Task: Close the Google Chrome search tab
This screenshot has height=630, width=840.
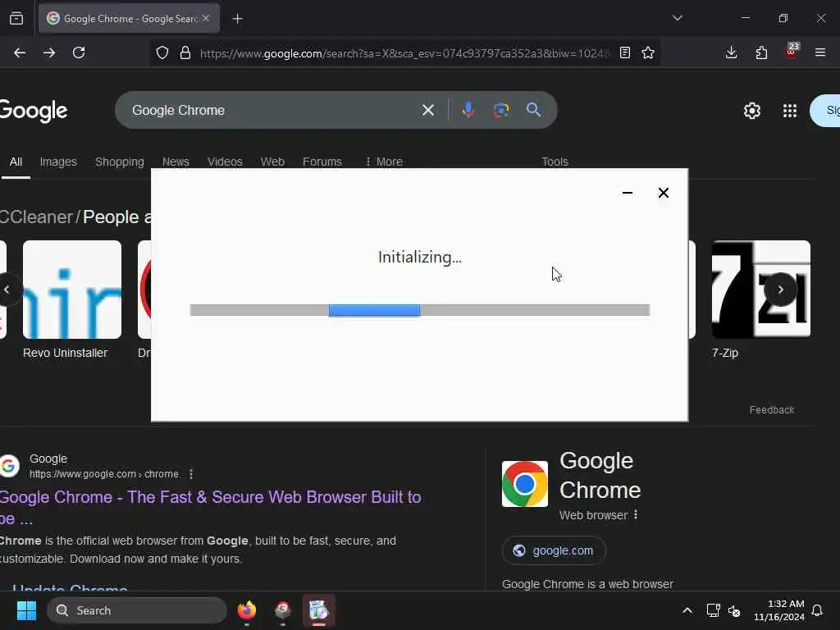Action: click(x=206, y=18)
